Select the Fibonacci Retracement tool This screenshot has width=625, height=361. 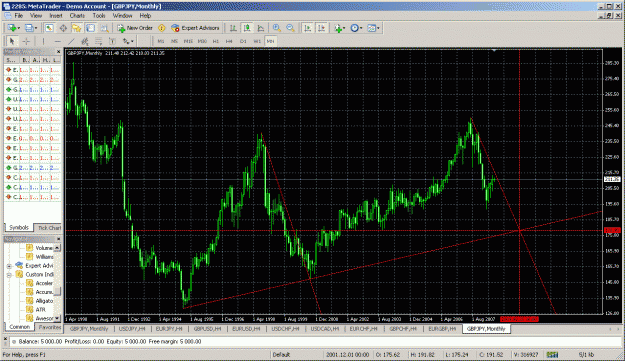[x=98, y=41]
